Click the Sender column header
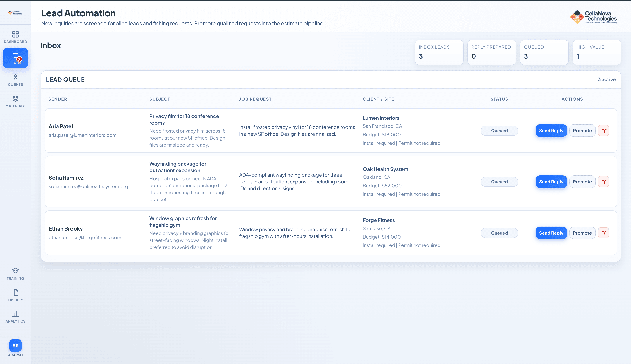This screenshot has height=364, width=631. [x=58, y=99]
